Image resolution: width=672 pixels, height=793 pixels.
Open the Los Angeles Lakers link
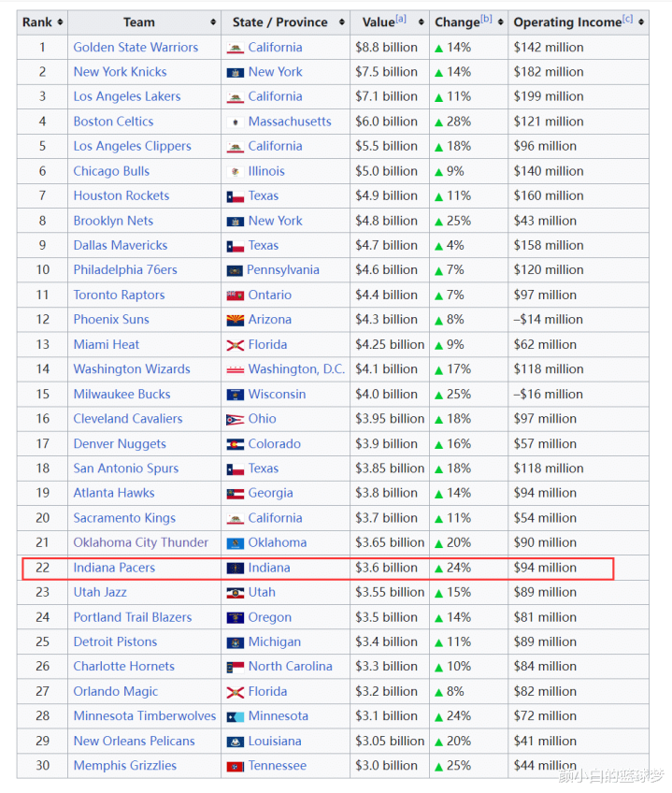pyautogui.click(x=127, y=96)
